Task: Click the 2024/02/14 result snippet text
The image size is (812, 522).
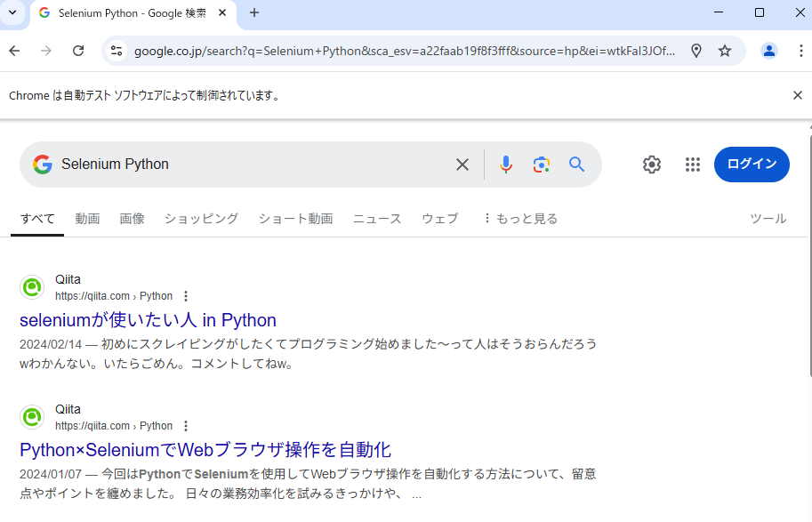Action: 308,354
